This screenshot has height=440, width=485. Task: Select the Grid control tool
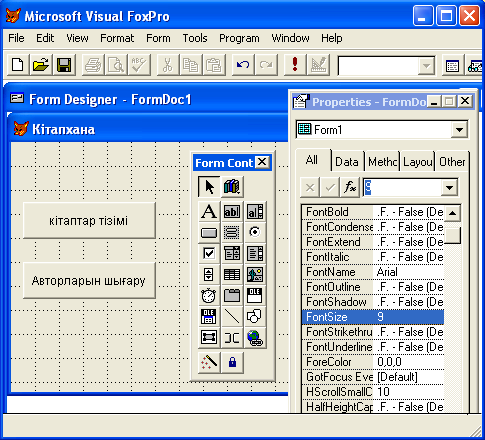pyautogui.click(x=232, y=275)
